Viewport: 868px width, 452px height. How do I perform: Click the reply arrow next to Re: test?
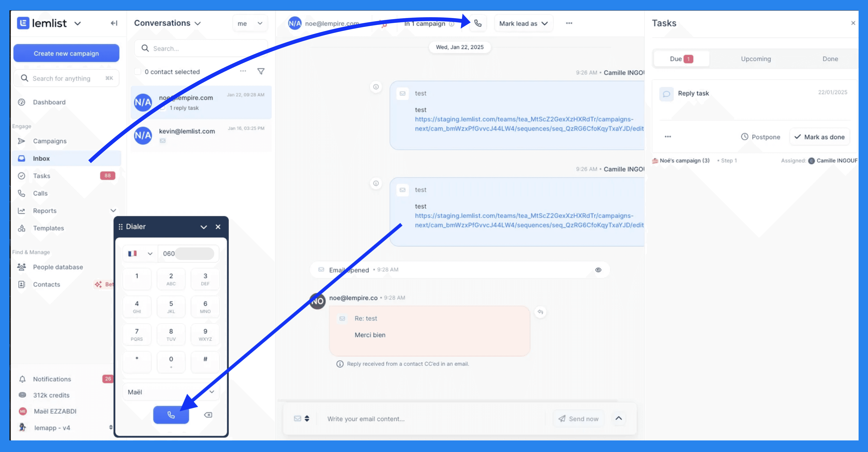(540, 312)
